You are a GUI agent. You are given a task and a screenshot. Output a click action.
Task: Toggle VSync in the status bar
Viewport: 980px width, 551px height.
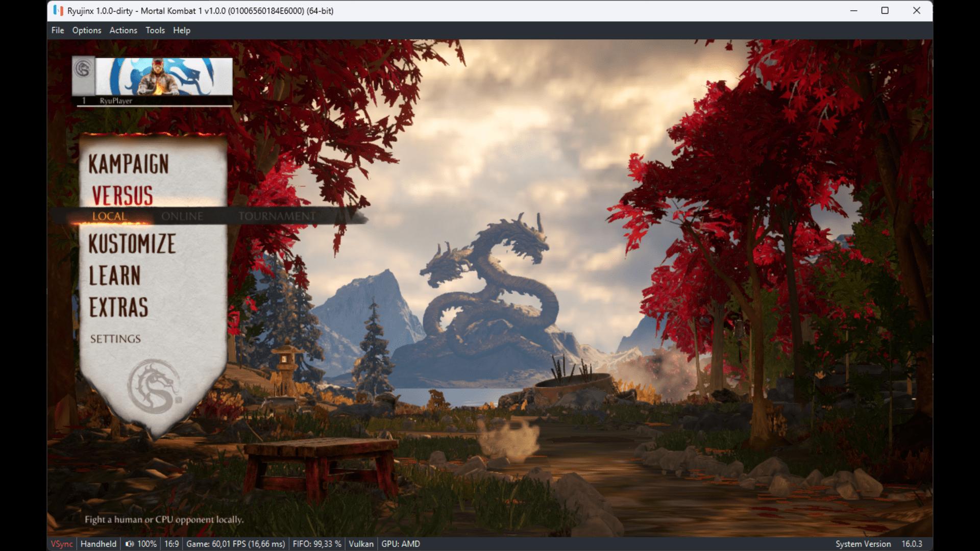[x=62, y=544]
